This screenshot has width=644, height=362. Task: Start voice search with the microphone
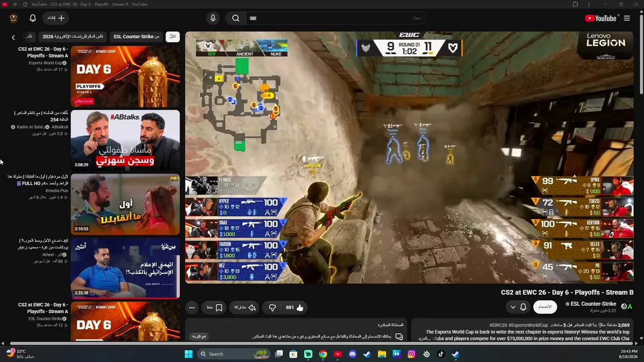(x=213, y=18)
